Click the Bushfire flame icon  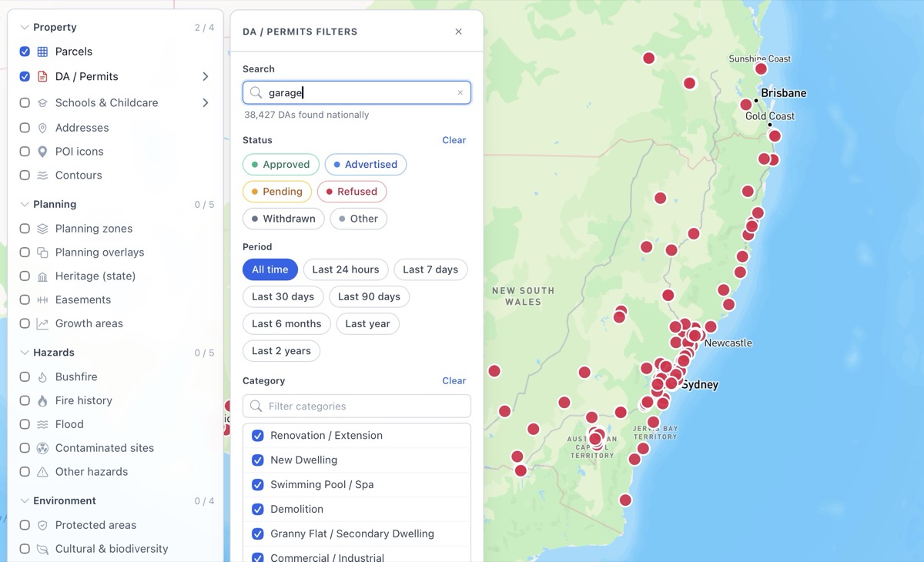(x=42, y=377)
